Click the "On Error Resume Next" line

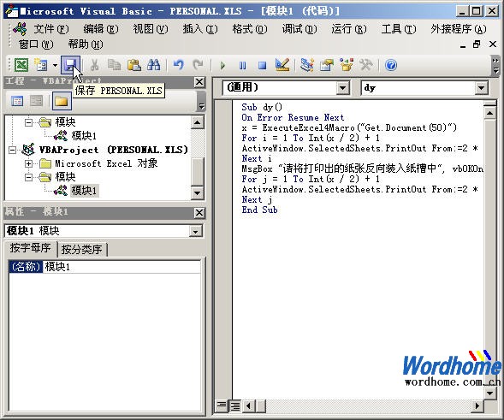[x=293, y=117]
